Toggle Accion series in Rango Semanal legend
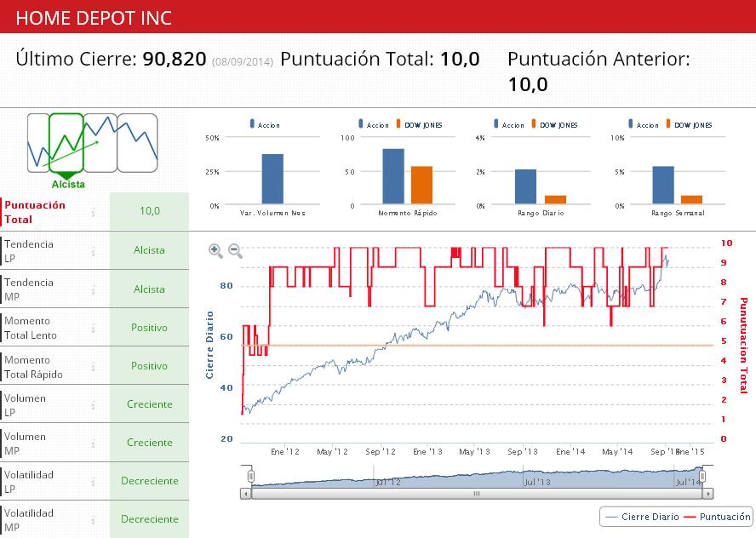 click(644, 124)
